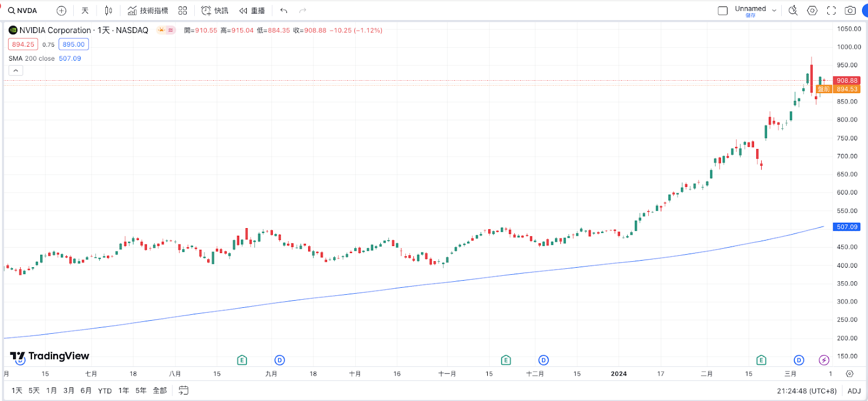This screenshot has height=401, width=868.
Task: Open the August-September earnings E marker
Action: coord(242,360)
